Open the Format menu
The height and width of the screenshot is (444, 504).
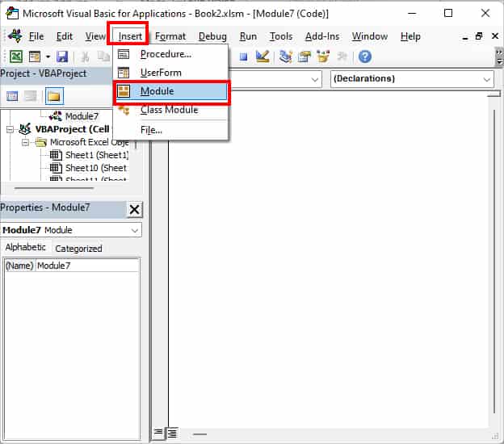[170, 36]
